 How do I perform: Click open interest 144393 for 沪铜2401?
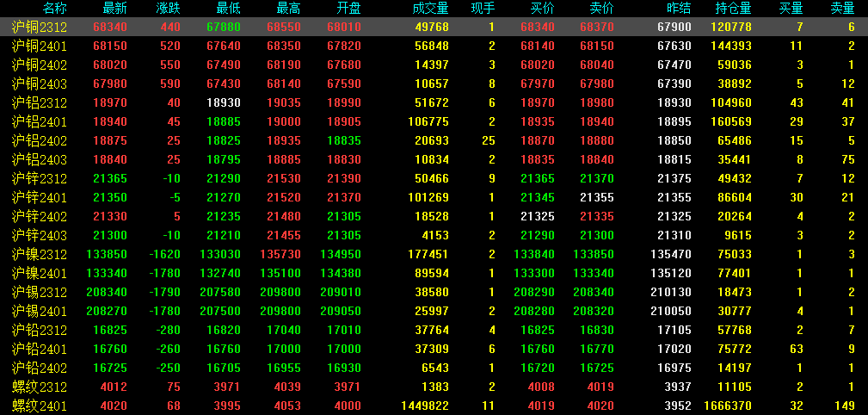click(x=730, y=46)
